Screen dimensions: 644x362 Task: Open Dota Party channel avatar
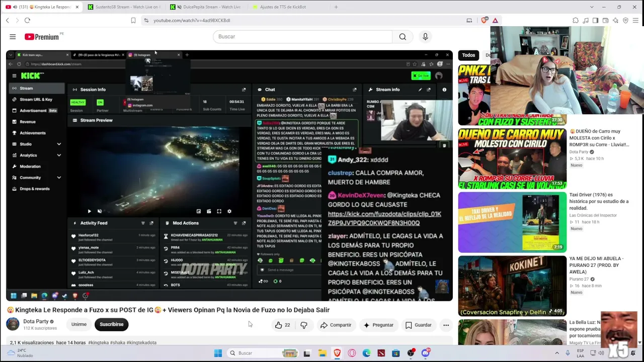13,324
